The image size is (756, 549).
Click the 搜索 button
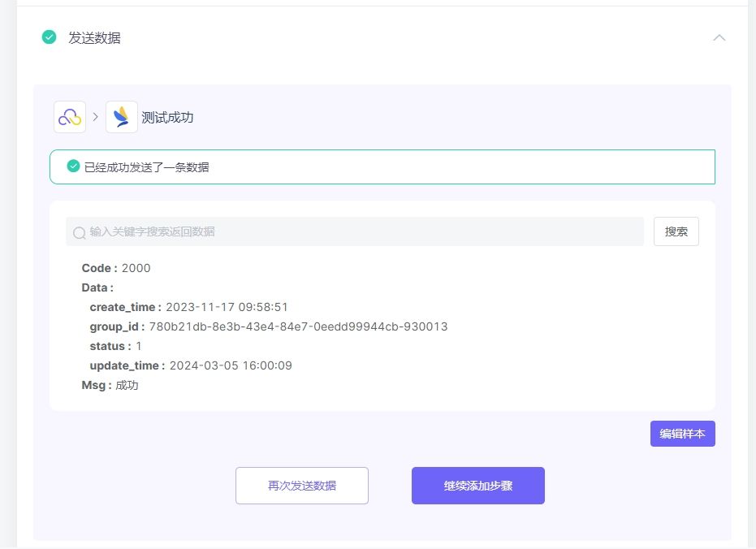[x=676, y=231]
